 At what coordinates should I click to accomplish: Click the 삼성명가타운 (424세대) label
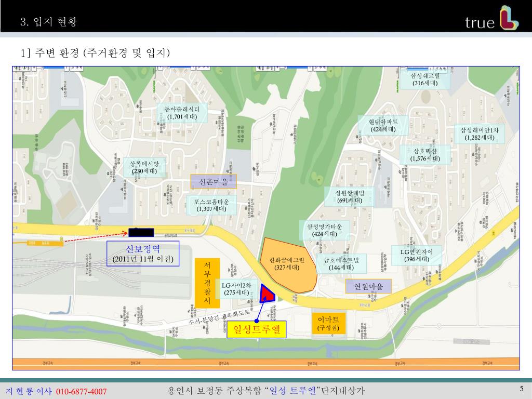point(324,230)
